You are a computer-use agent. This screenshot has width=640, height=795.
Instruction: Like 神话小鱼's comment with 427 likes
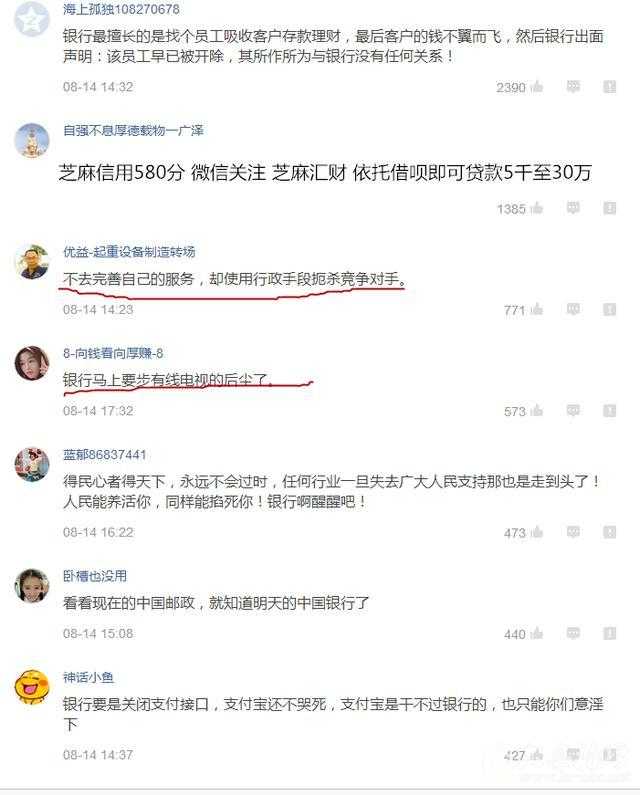[537, 755]
